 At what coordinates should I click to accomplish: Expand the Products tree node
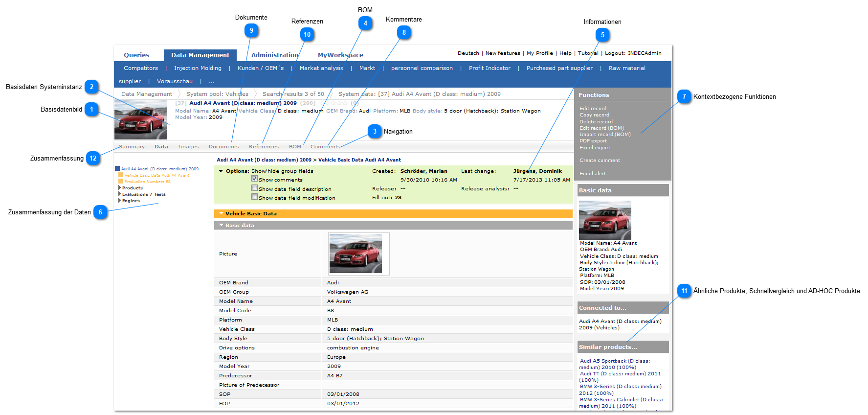click(119, 188)
